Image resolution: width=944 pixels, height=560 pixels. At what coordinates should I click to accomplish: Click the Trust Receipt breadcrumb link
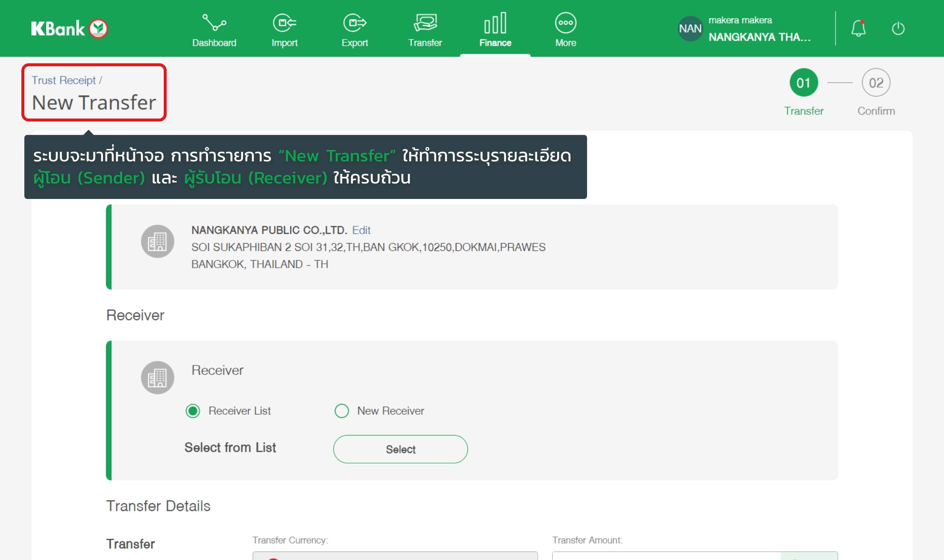tap(63, 80)
